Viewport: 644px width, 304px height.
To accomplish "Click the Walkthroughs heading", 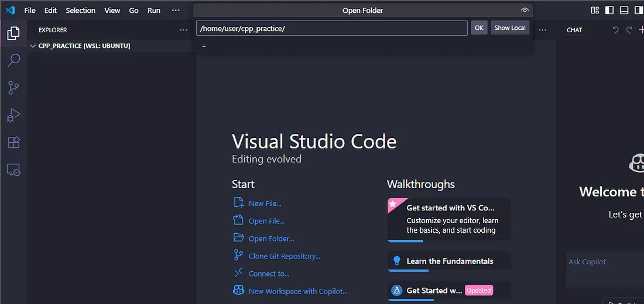I will 420,184.
